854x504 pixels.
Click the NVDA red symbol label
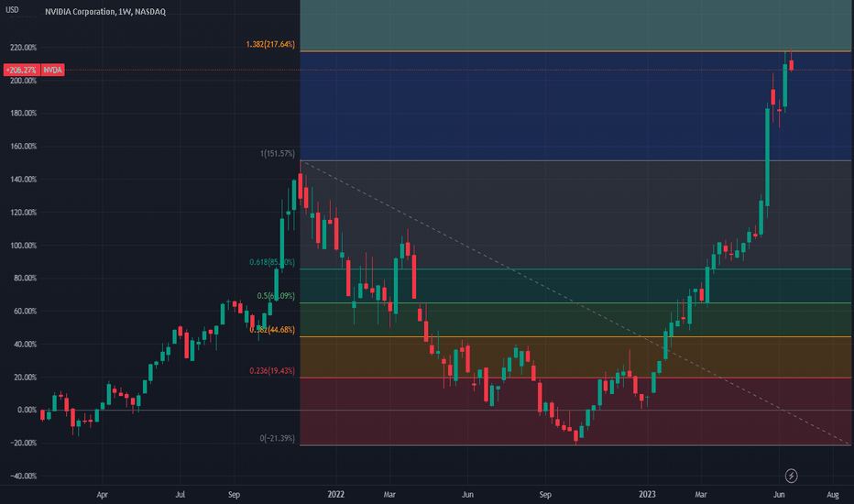coord(53,70)
